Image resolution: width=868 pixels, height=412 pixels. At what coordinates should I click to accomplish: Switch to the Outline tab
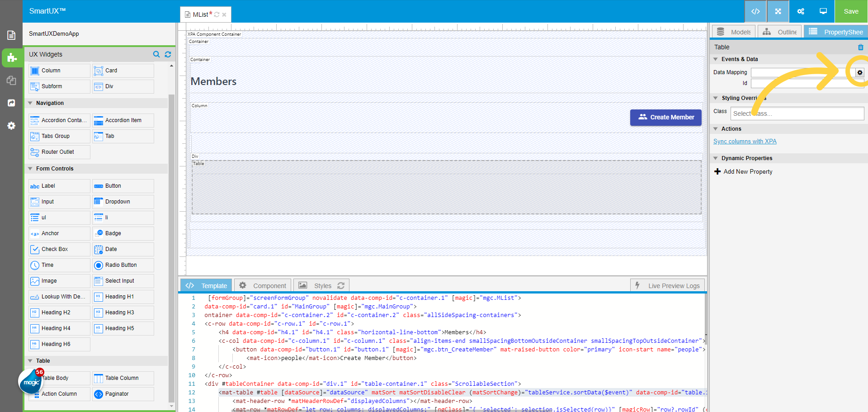coord(779,32)
